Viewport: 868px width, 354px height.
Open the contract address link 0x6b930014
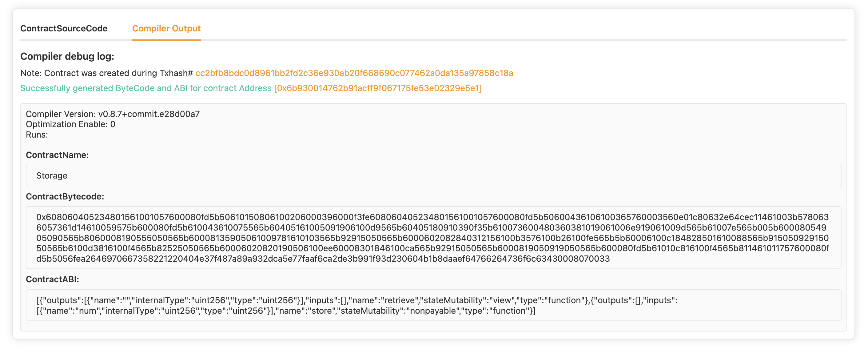378,88
